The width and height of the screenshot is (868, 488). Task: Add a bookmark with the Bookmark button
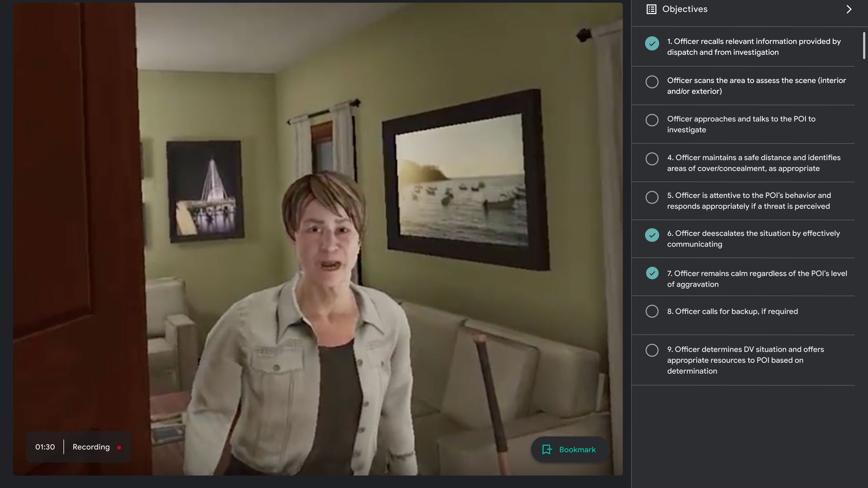pyautogui.click(x=569, y=450)
